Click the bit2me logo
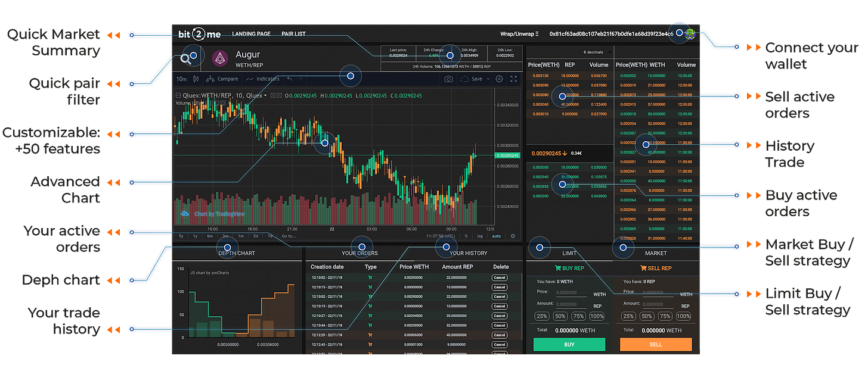 (x=199, y=34)
